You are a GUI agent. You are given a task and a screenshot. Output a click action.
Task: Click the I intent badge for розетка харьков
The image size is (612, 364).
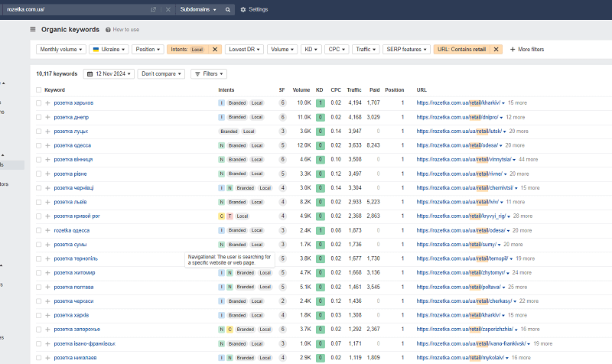coord(221,103)
